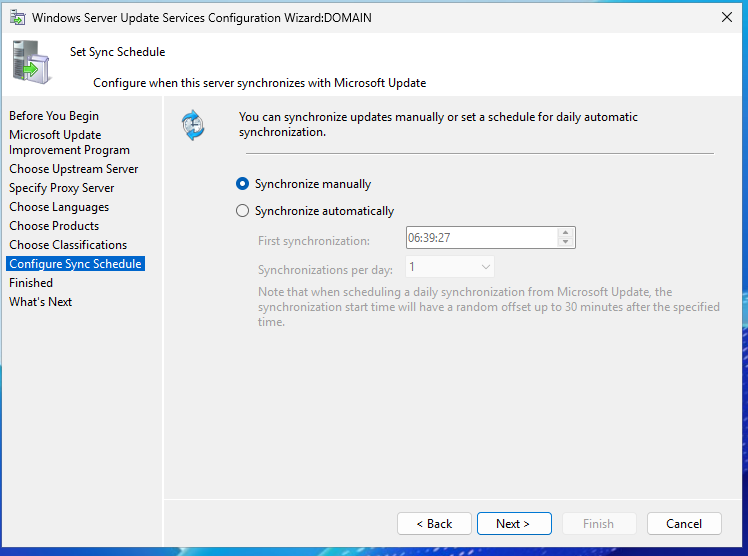Click the clock synchronization icon
This screenshot has height=556, width=748.
tap(193, 125)
